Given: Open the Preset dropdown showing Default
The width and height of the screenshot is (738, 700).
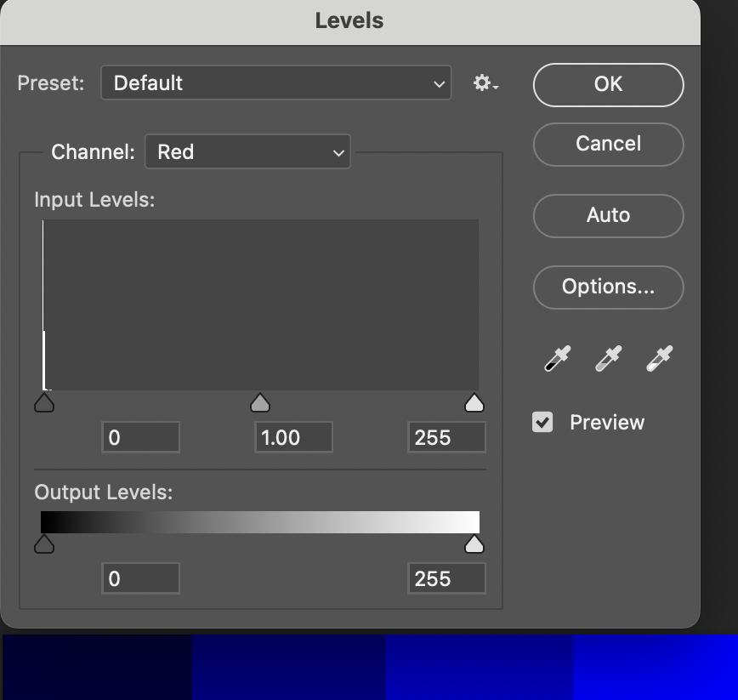Looking at the screenshot, I should pyautogui.click(x=275, y=83).
